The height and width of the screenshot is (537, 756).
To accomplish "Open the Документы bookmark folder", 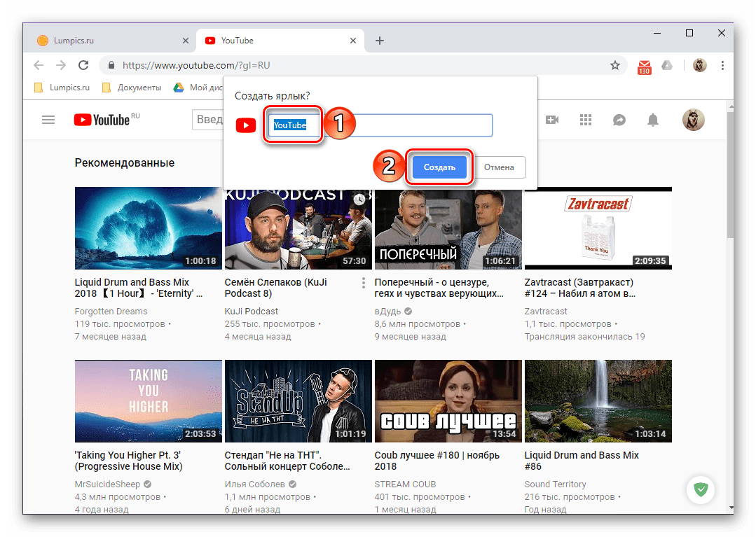I will click(132, 88).
